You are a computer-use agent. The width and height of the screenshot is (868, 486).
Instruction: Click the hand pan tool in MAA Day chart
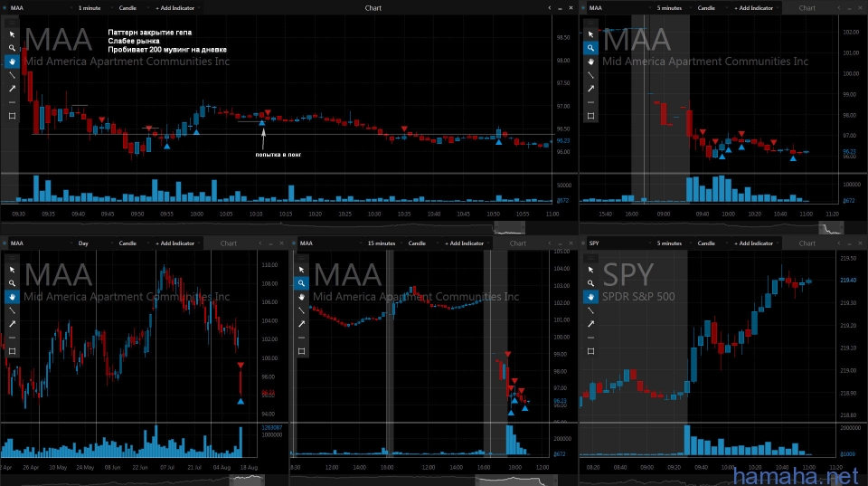point(12,297)
